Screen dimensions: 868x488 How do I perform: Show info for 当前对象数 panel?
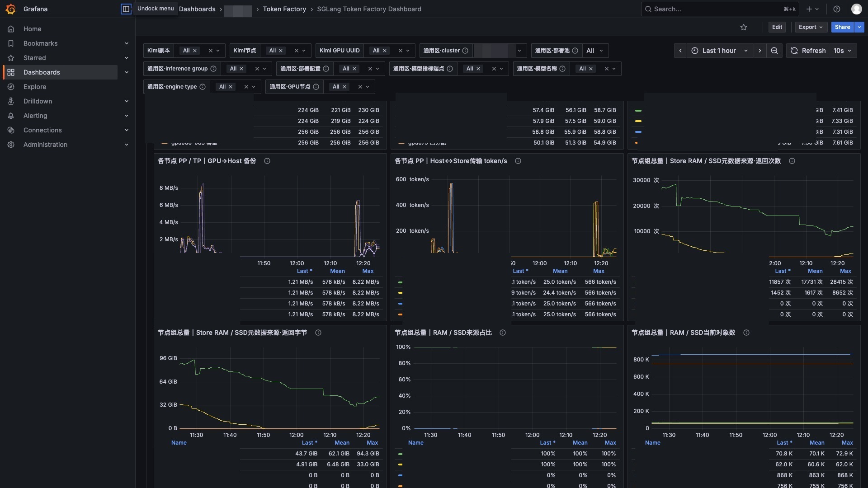click(746, 333)
